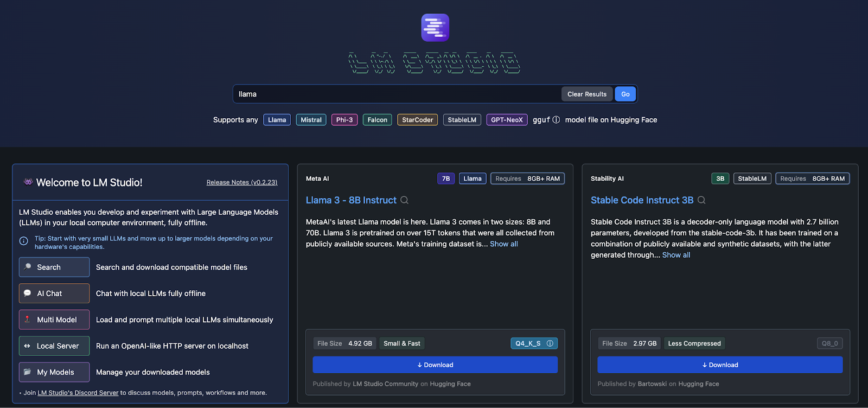The height and width of the screenshot is (408, 868).
Task: Click the magnifier icon beside Stable Code Instruct 3B
Action: (701, 200)
